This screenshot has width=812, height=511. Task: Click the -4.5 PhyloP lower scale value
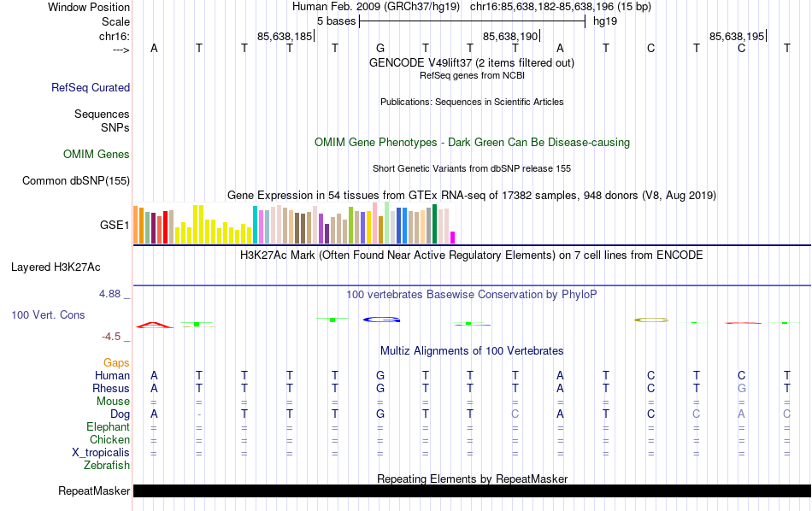[111, 337]
